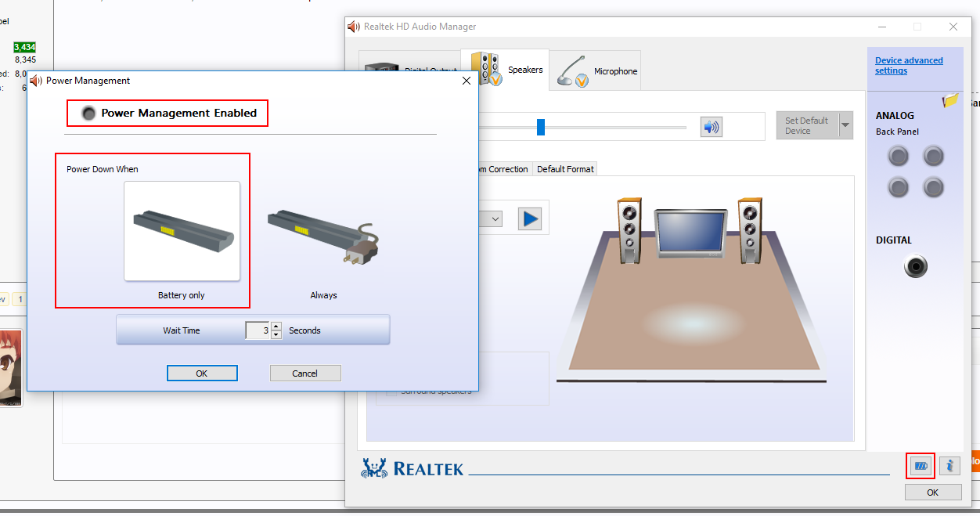Close the Power Management dialog with the X
980x516 pixels.
point(467,81)
